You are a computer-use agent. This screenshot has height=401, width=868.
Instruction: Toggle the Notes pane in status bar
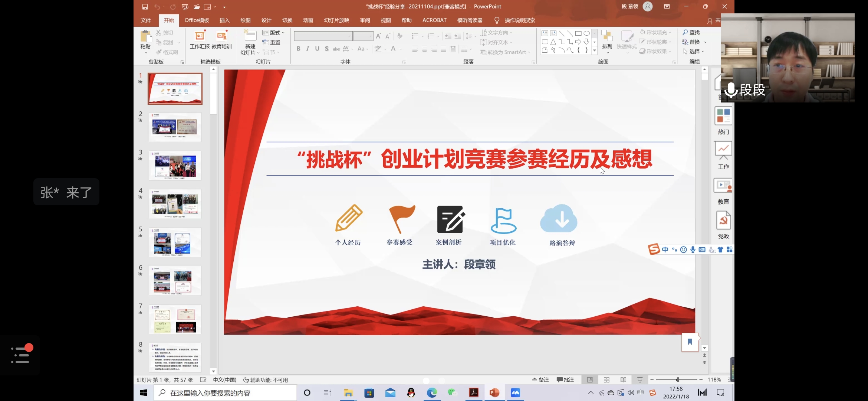(540, 380)
